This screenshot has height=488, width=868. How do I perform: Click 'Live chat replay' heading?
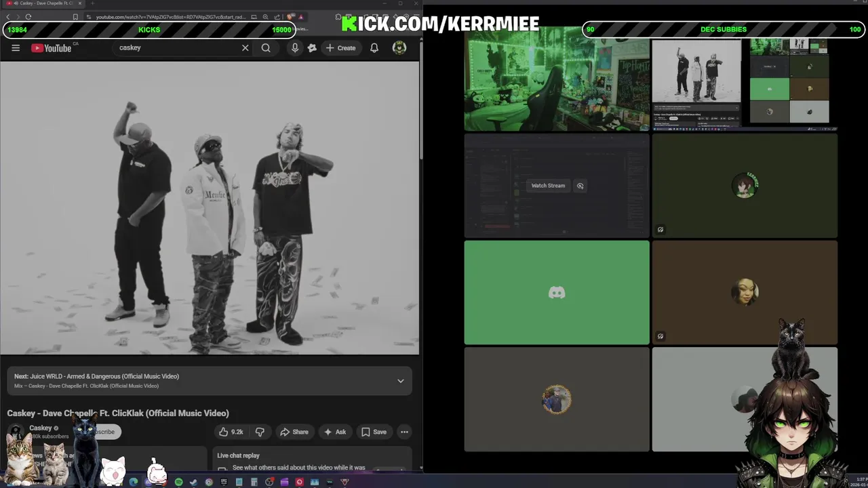click(238, 455)
